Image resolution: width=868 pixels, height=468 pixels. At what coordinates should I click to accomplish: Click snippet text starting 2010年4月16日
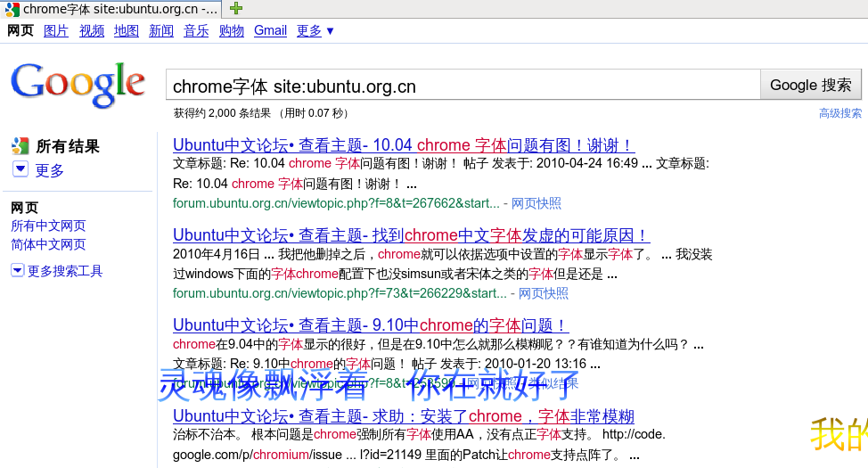[442, 255]
